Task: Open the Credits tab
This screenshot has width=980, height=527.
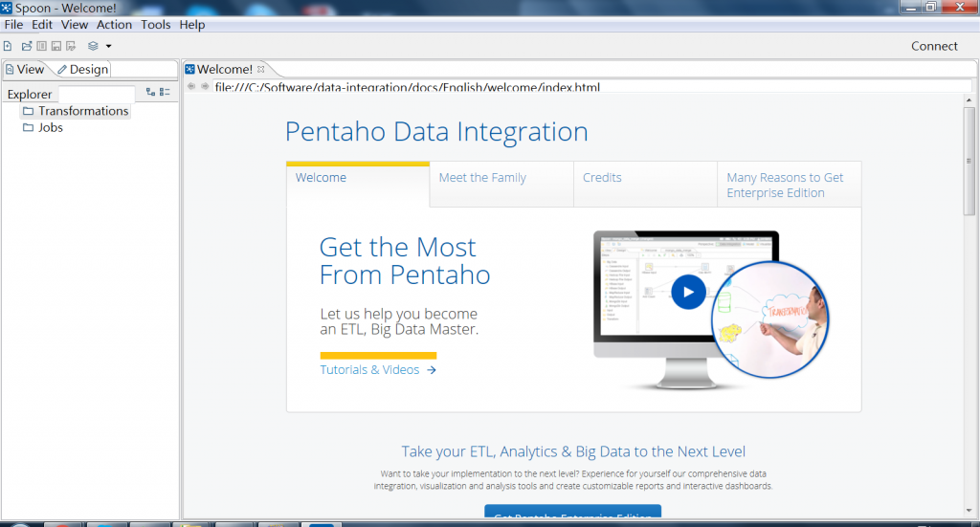Action: [646, 185]
